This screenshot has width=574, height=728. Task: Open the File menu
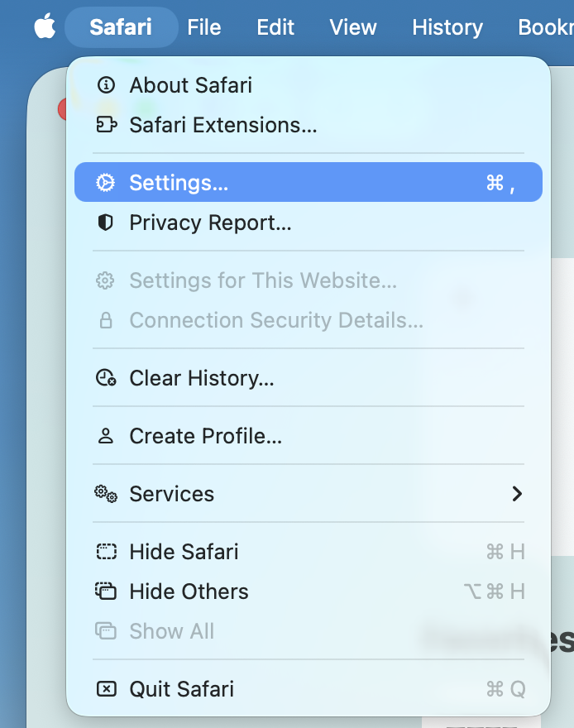203,26
